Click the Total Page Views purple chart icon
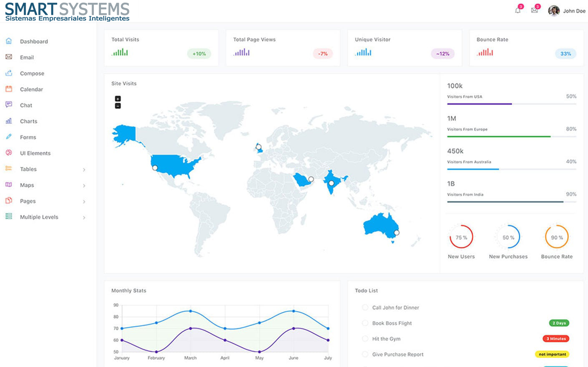The width and height of the screenshot is (588, 367). [242, 53]
